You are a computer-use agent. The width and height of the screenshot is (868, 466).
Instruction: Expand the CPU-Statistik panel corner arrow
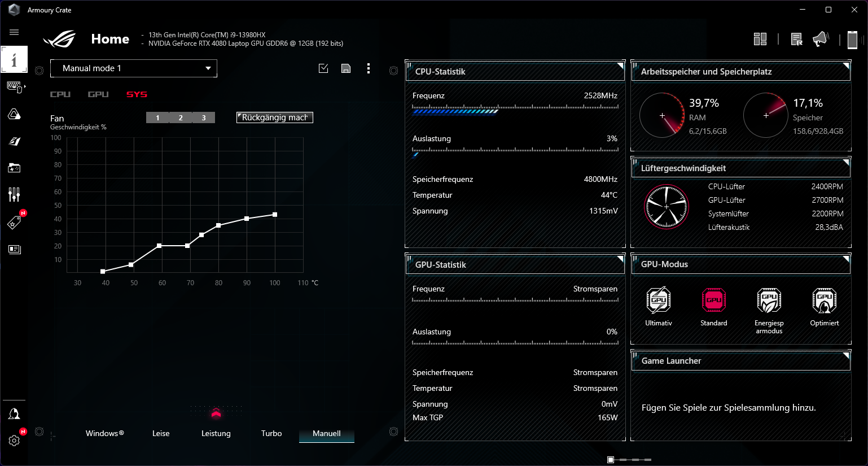pos(620,66)
